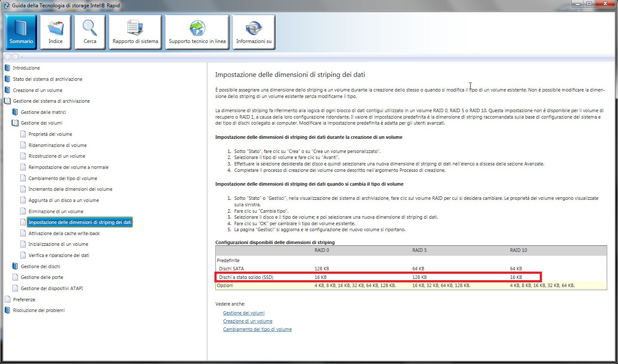Click page icon beside Eliminazione di un volume
Image resolution: width=618 pixels, height=364 pixels.
coord(23,211)
